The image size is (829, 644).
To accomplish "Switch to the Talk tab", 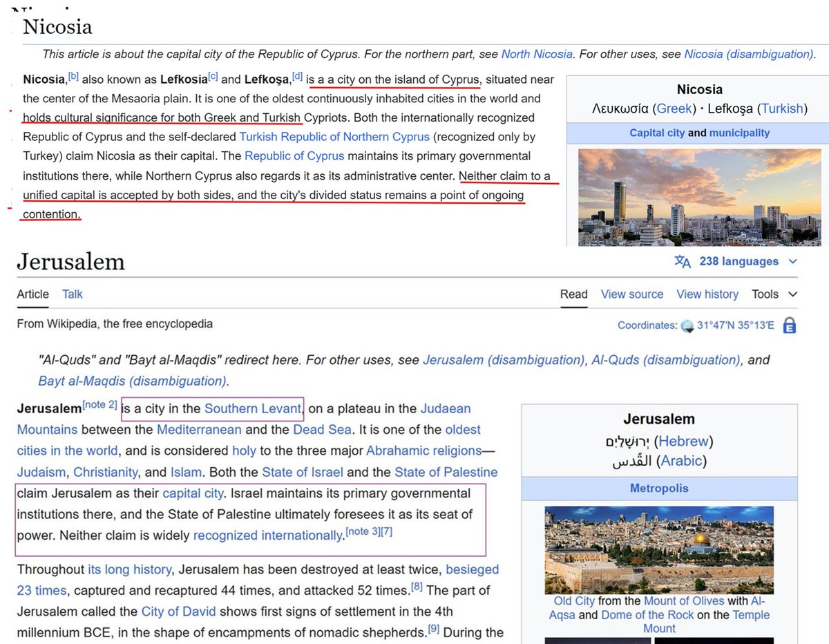I will (x=73, y=294).
